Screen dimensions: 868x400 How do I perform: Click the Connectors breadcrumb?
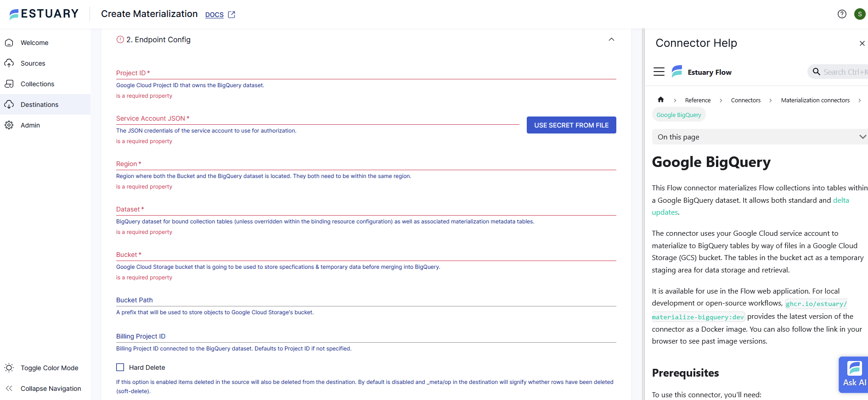pos(746,100)
